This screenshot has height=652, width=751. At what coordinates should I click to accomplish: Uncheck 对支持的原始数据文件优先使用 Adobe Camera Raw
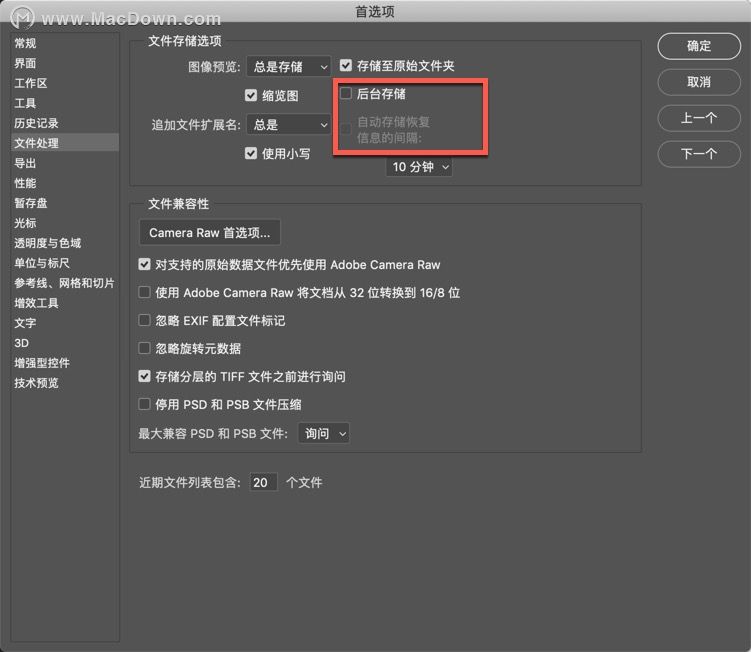144,264
